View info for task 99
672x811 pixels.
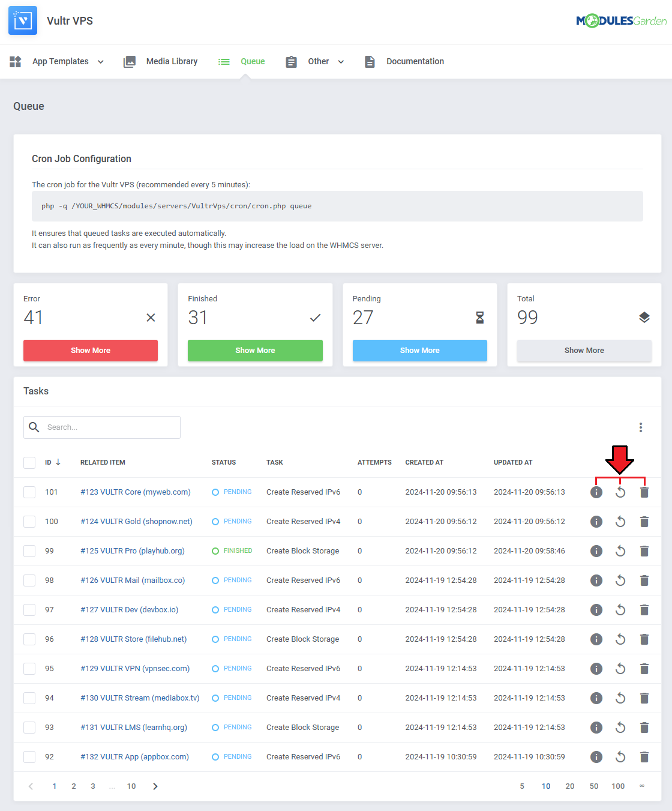(596, 551)
